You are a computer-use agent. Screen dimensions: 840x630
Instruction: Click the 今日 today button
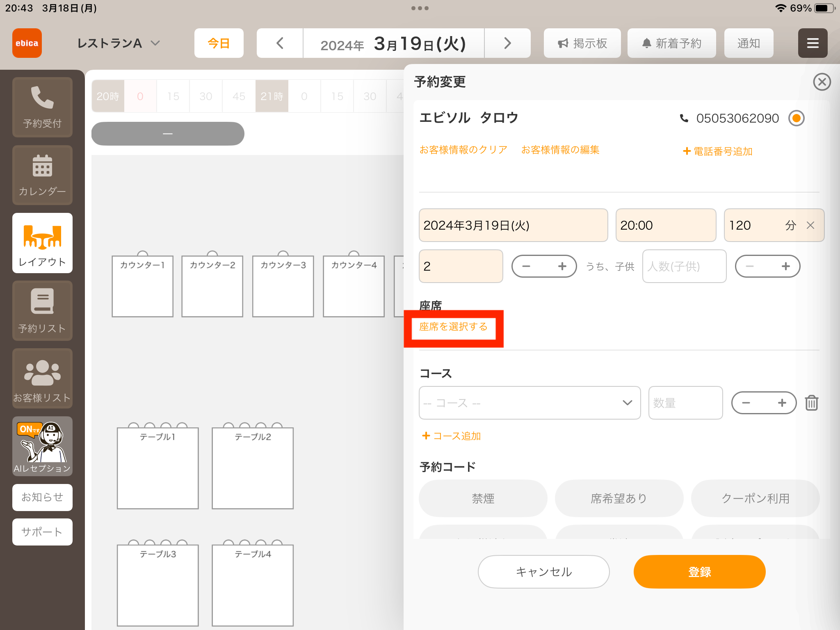219,43
